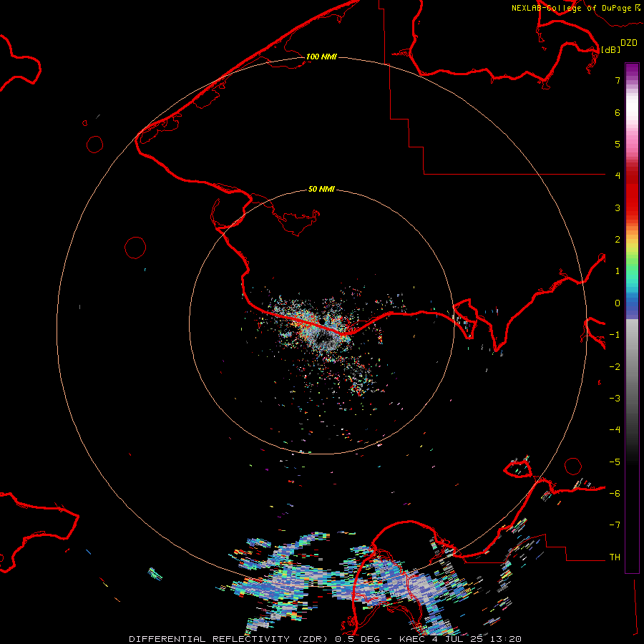Click the 13:20 timestamp in the caption
644x644 pixels.
tap(507, 639)
